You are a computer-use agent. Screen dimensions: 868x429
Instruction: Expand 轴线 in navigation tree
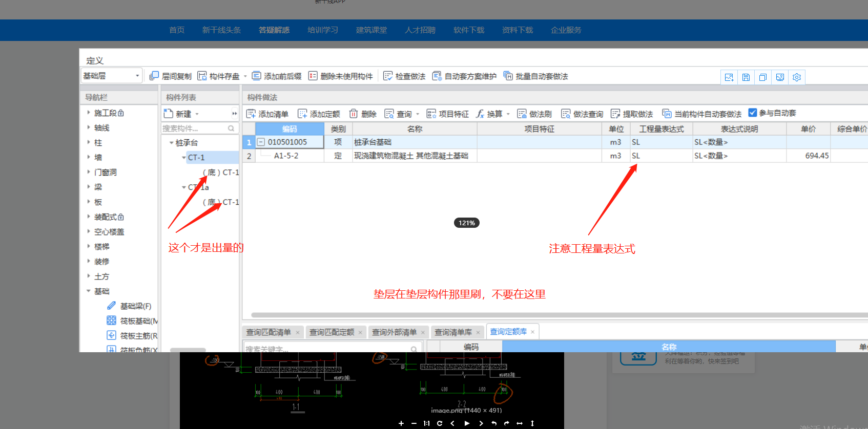tap(89, 127)
